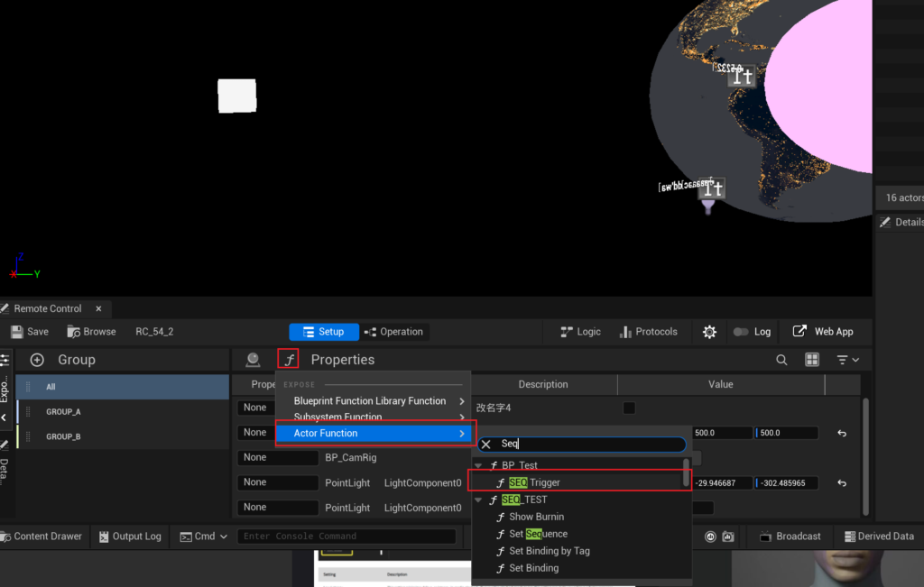Toggle the Log switch
This screenshot has height=587, width=924.
(741, 332)
